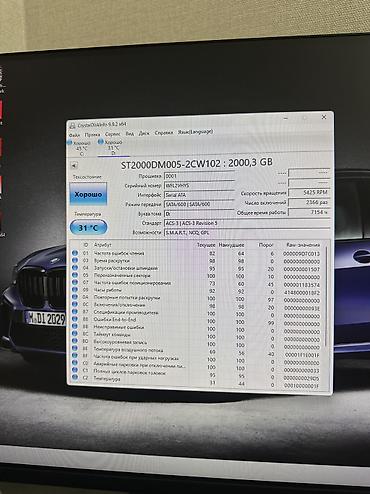Click the Наихудшее column header
Image resolution: width=370 pixels, height=494 pixels.
231,245
